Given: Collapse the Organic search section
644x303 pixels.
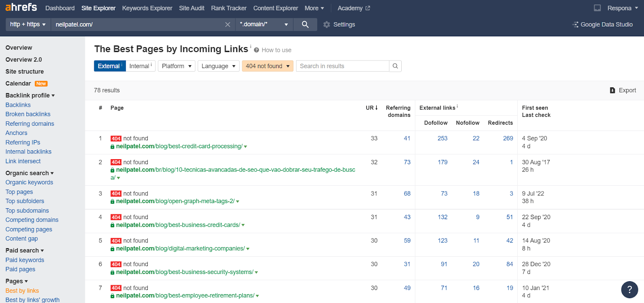Looking at the screenshot, I should [29, 173].
